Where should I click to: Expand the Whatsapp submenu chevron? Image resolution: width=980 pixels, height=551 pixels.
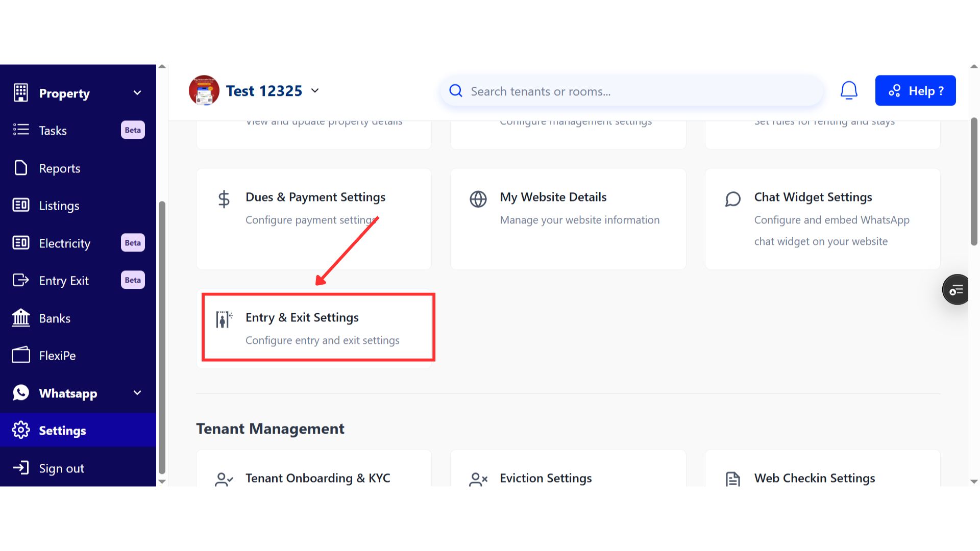[137, 393]
